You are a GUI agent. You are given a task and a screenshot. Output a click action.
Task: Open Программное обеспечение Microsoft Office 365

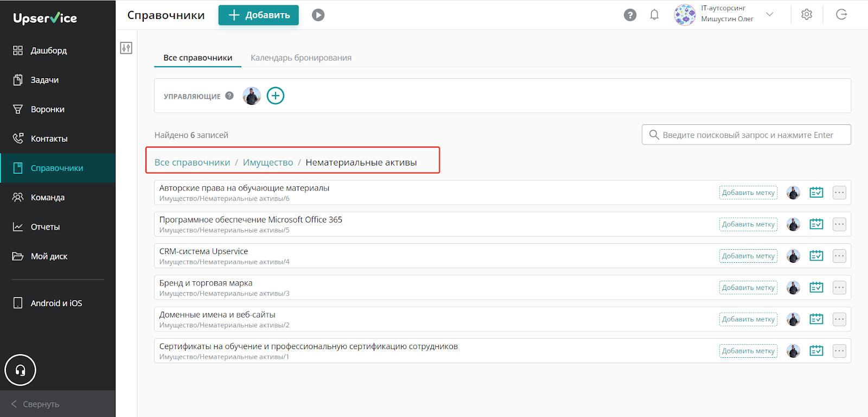pos(251,219)
